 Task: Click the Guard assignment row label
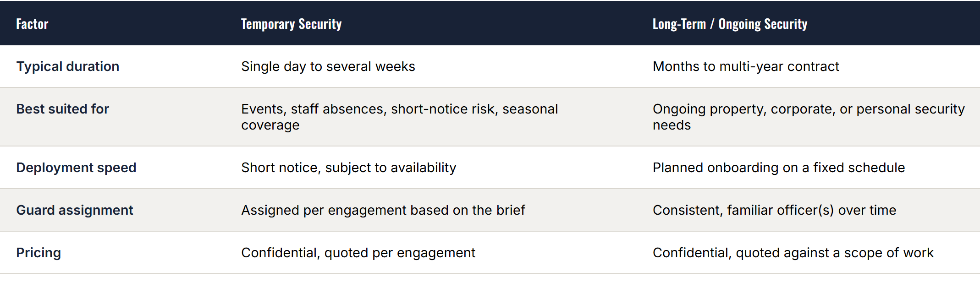coord(75,210)
